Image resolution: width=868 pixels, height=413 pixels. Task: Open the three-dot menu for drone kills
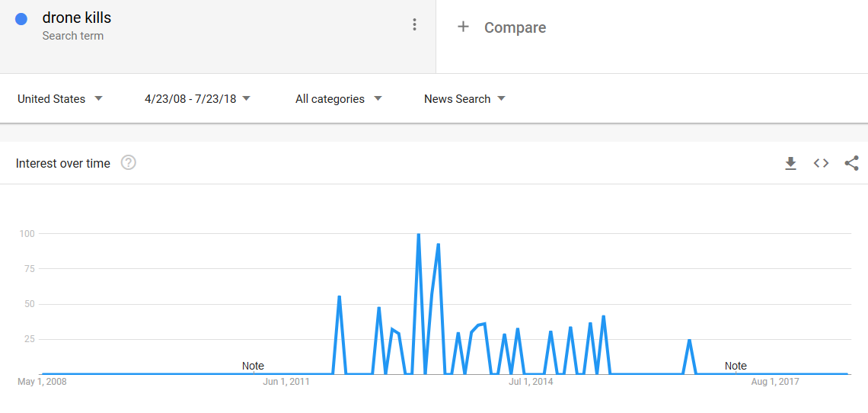click(414, 24)
